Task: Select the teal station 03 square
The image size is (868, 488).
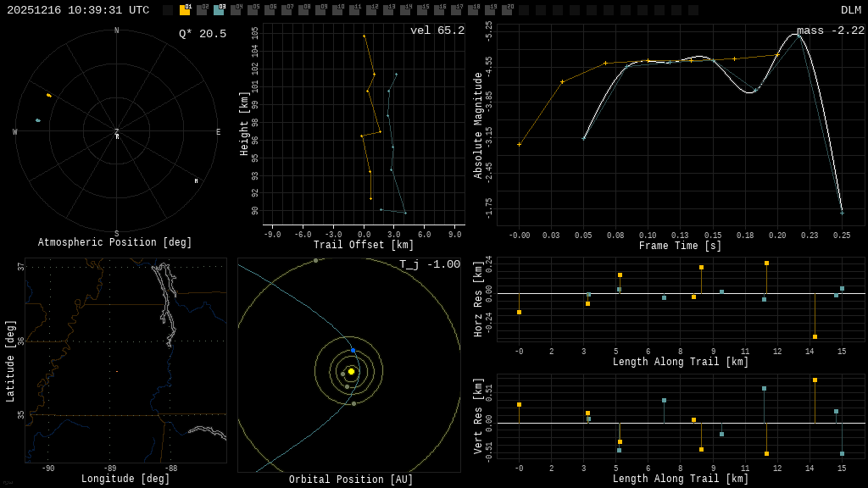Action: coord(219,10)
